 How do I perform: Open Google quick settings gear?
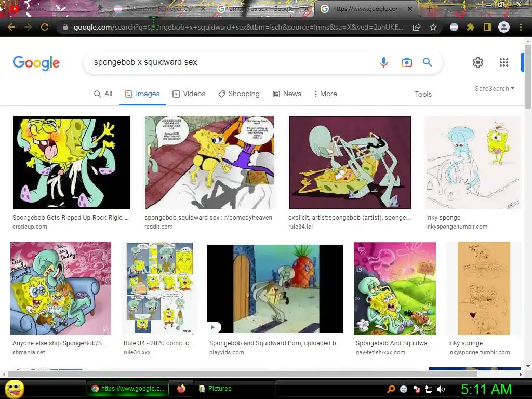pos(478,62)
